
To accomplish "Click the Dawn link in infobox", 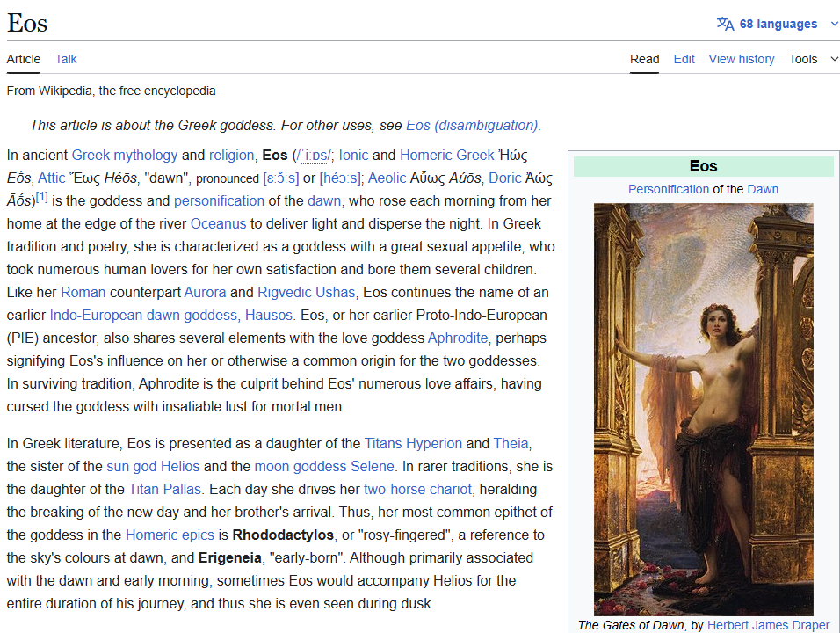I will click(763, 189).
